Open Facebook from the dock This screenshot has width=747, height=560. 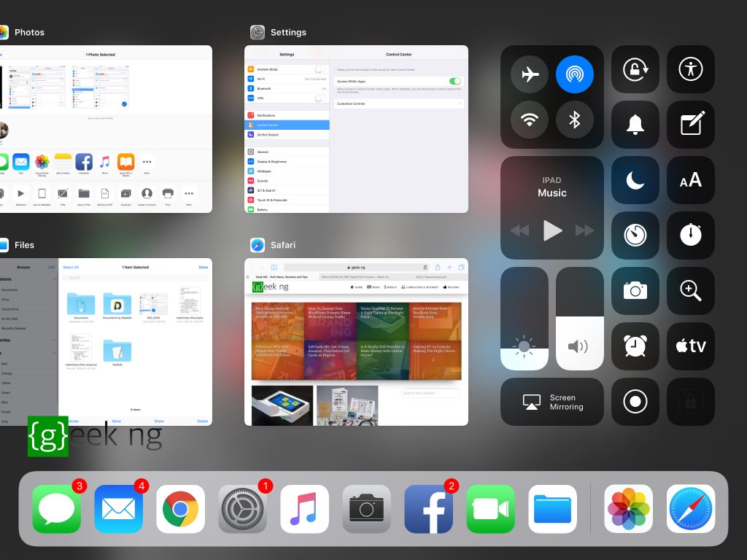click(428, 509)
